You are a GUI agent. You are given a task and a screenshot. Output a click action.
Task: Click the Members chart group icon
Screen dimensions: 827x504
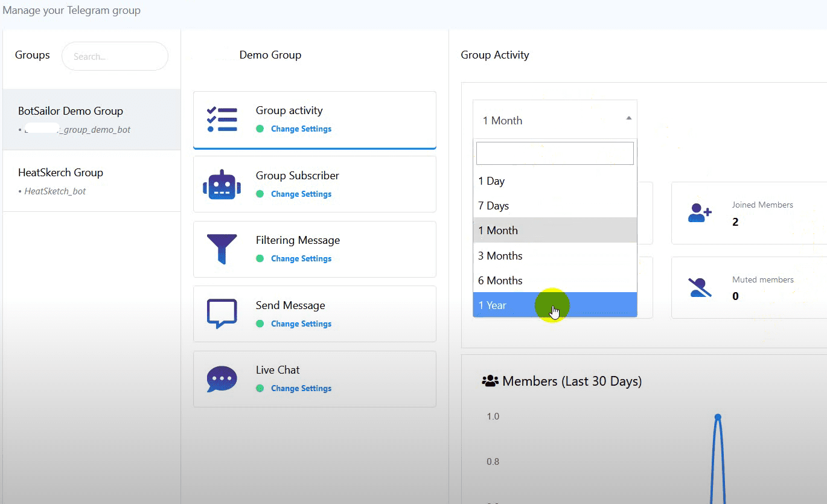pyautogui.click(x=490, y=381)
